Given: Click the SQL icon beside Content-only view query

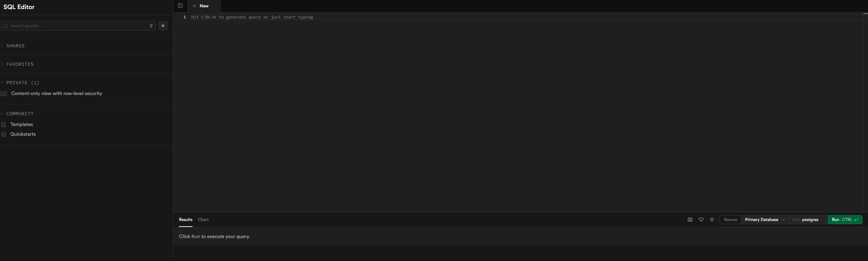Looking at the screenshot, I should pyautogui.click(x=4, y=94).
